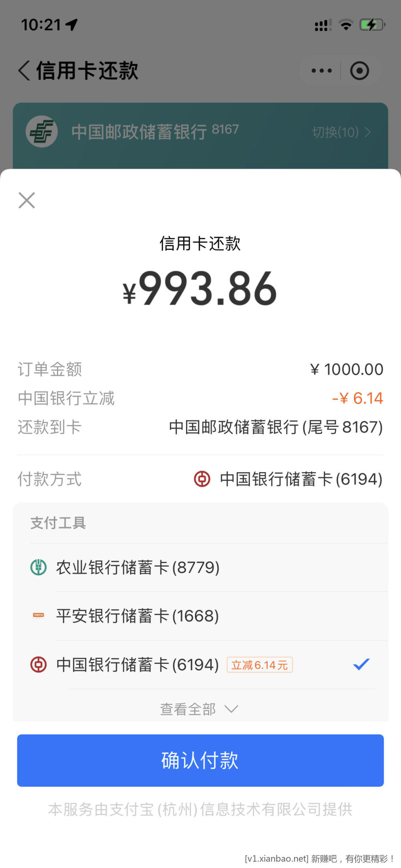Tap the 立减6.14元 discount tag
Image resolution: width=401 pixels, height=868 pixels.
[x=259, y=665]
